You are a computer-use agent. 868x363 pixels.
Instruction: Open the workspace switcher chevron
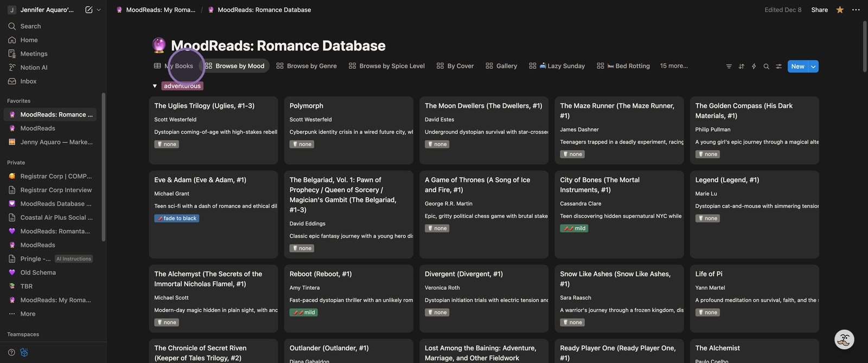(99, 10)
